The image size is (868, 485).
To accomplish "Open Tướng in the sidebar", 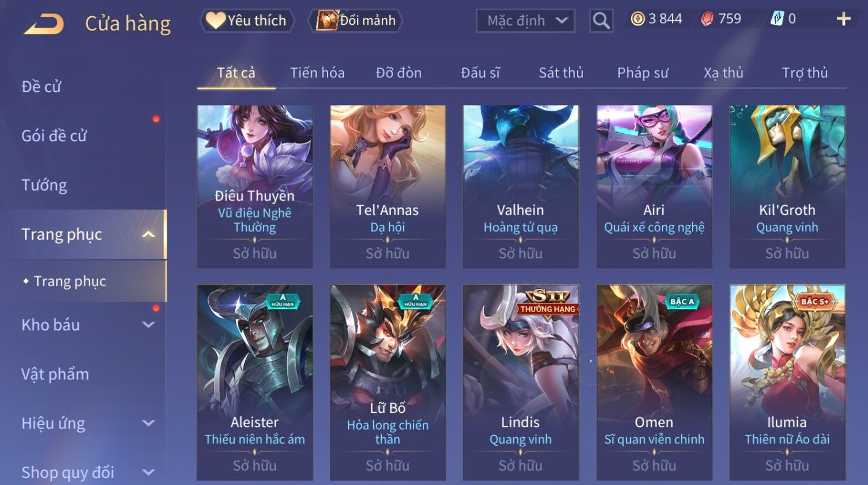I will pos(44,185).
